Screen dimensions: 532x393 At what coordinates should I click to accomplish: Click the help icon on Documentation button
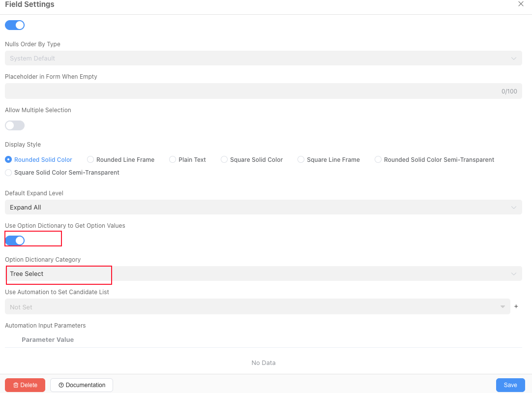click(61, 385)
